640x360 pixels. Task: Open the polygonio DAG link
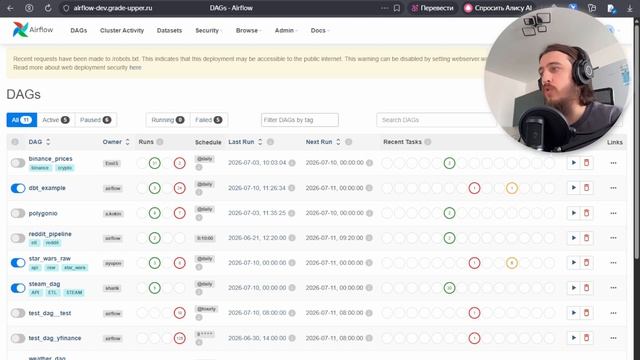click(x=43, y=213)
